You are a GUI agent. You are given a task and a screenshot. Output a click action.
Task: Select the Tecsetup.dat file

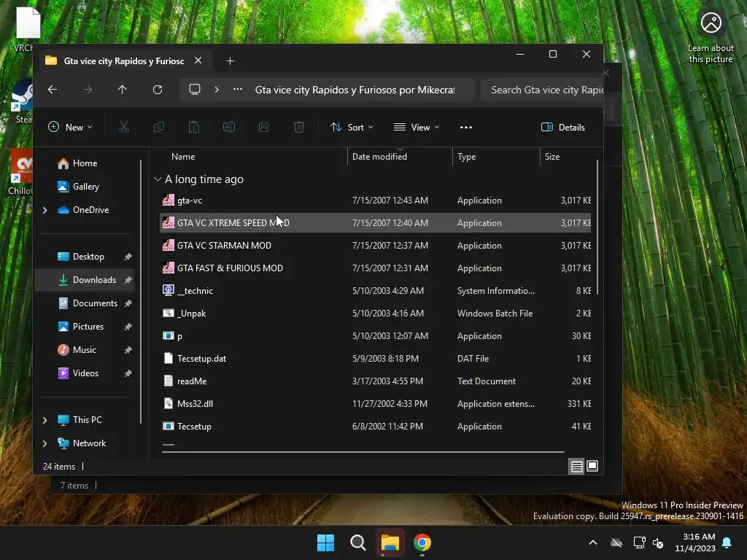coord(376,359)
